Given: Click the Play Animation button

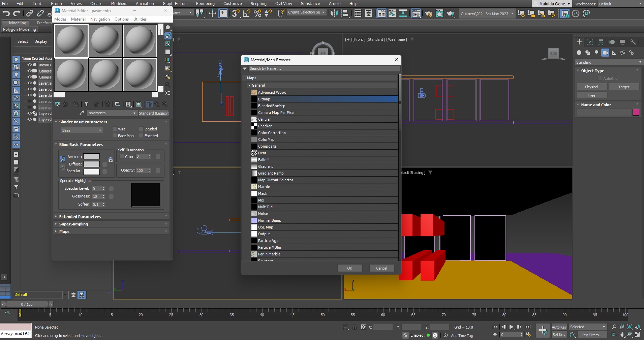Looking at the screenshot, I should click(511, 327).
